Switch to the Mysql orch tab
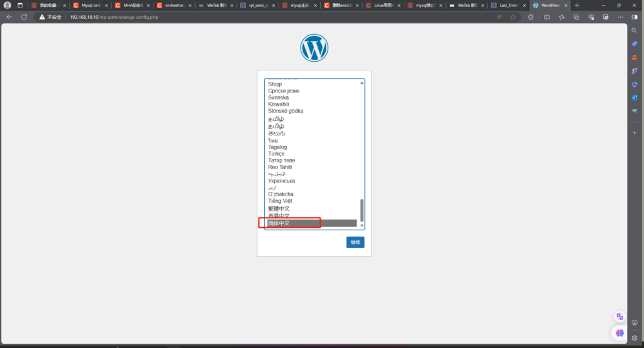This screenshot has height=348, width=644. 91,5
